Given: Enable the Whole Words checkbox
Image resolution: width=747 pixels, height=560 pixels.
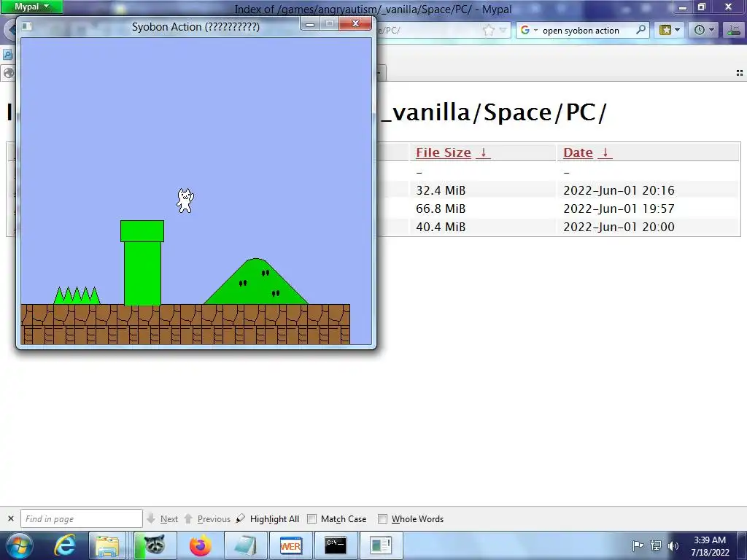Looking at the screenshot, I should point(382,519).
